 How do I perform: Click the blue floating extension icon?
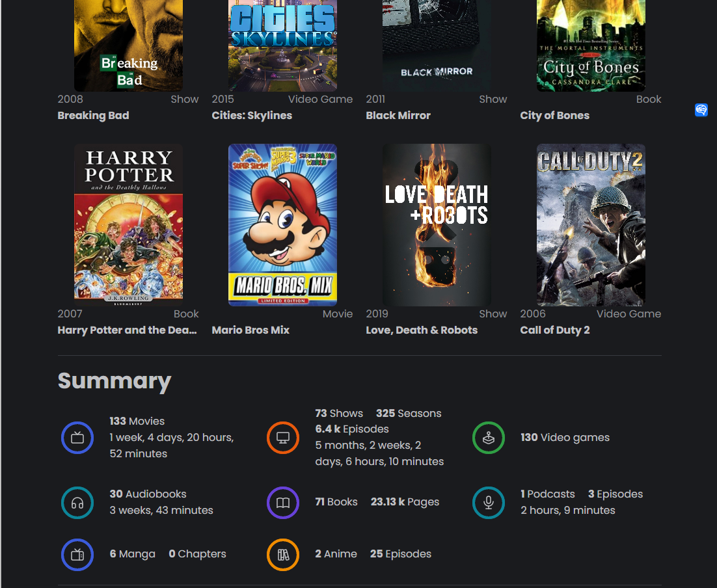(x=701, y=110)
